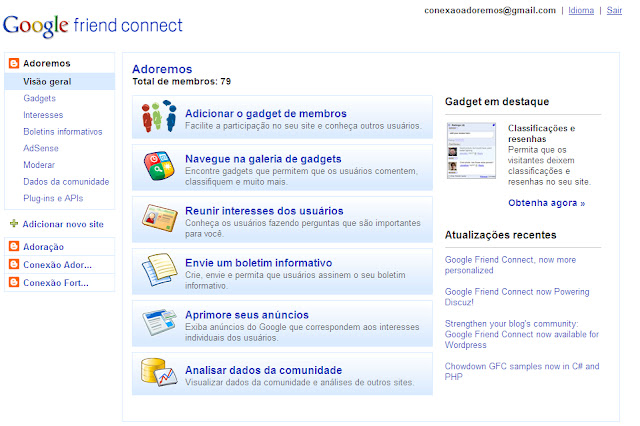Click the Sair link to sign out
640x426 pixels.
(x=614, y=11)
